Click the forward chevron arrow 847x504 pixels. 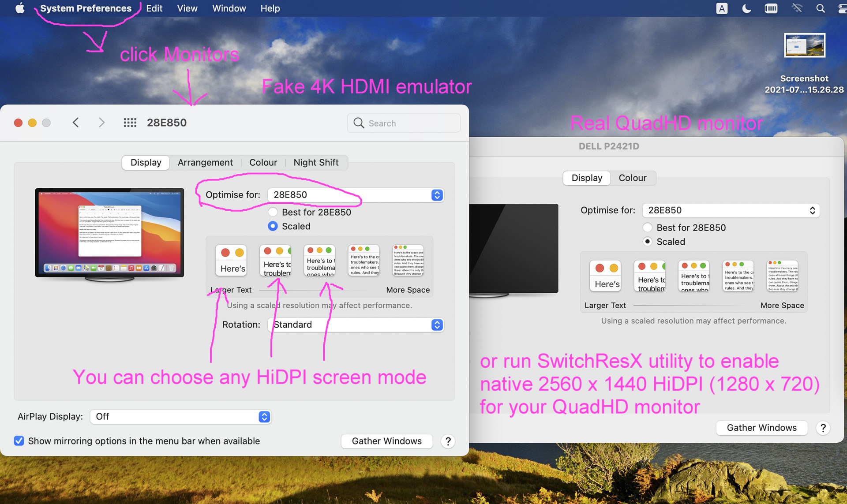[101, 123]
